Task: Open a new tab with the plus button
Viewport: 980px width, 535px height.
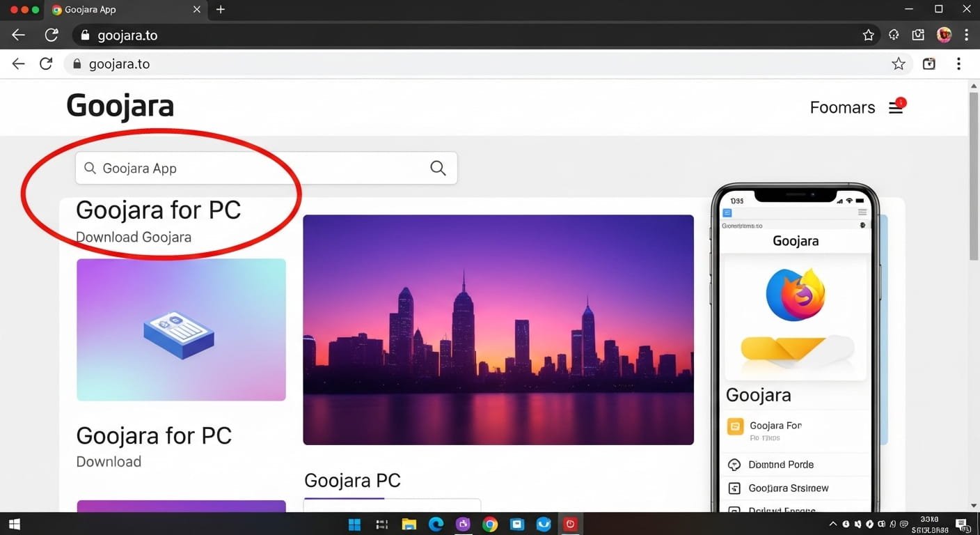Action: tap(221, 10)
